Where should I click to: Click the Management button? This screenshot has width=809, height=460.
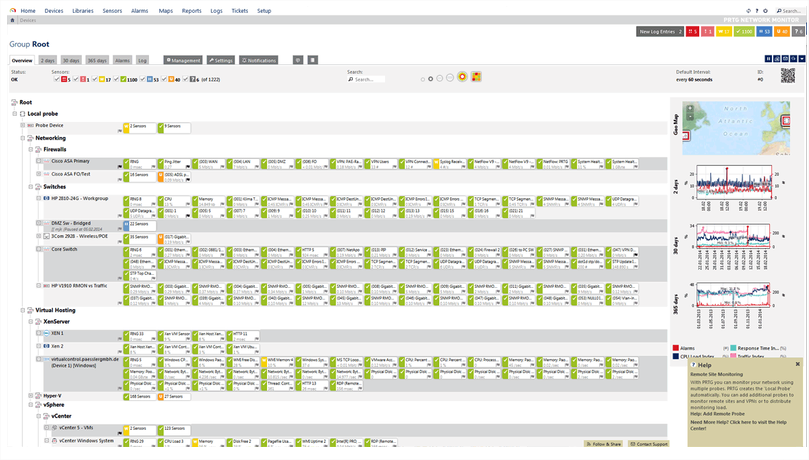point(183,60)
